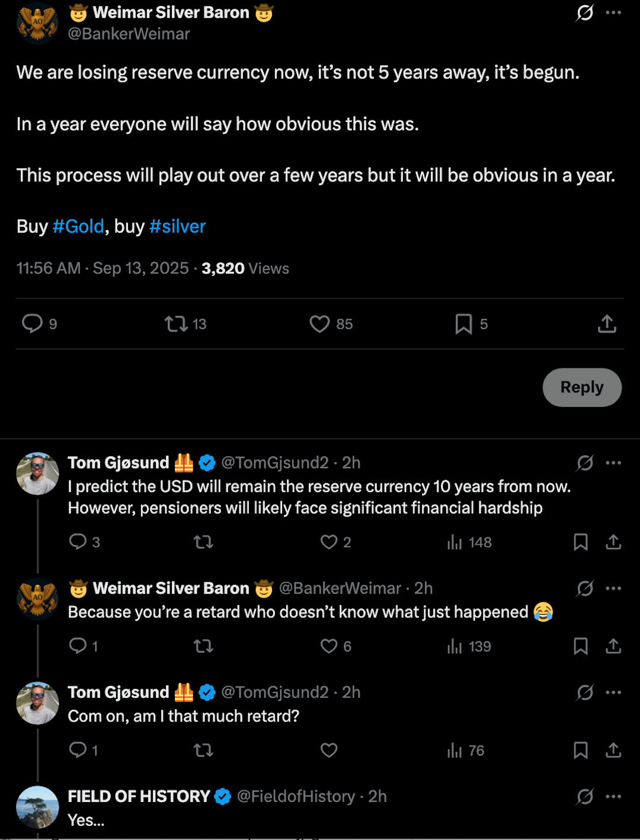Open the main post's three-dot more menu
Viewport: 640px width, 840px height.
(x=614, y=12)
